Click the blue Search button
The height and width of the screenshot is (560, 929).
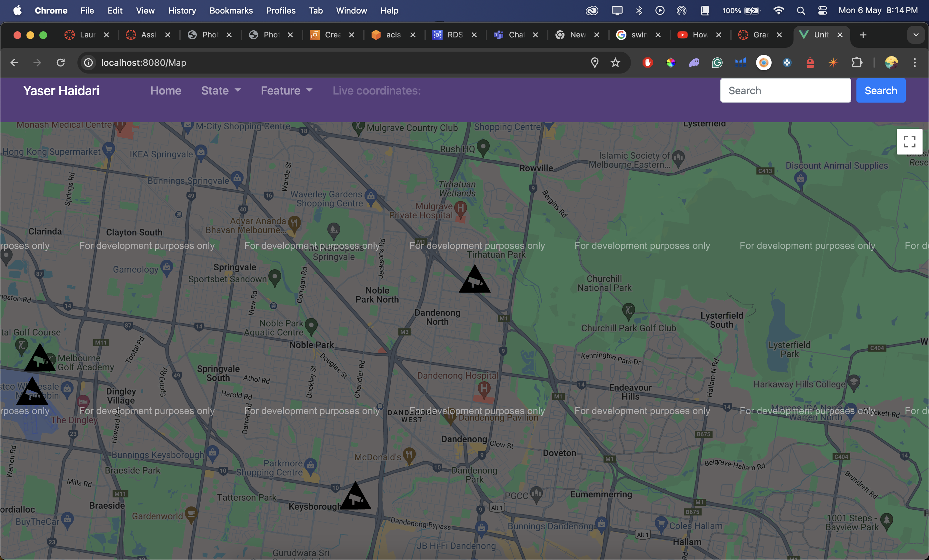(x=881, y=91)
